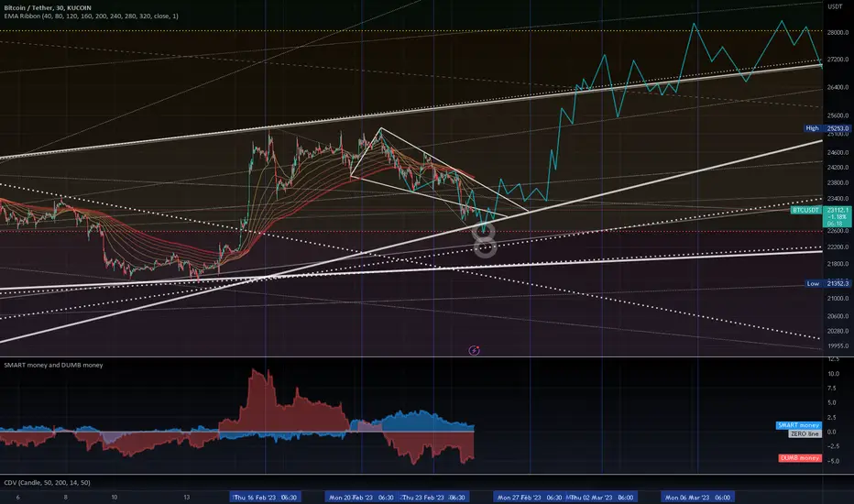854x504 pixels.
Task: Click the -2.5 value on the indicator scale
Action: point(833,446)
